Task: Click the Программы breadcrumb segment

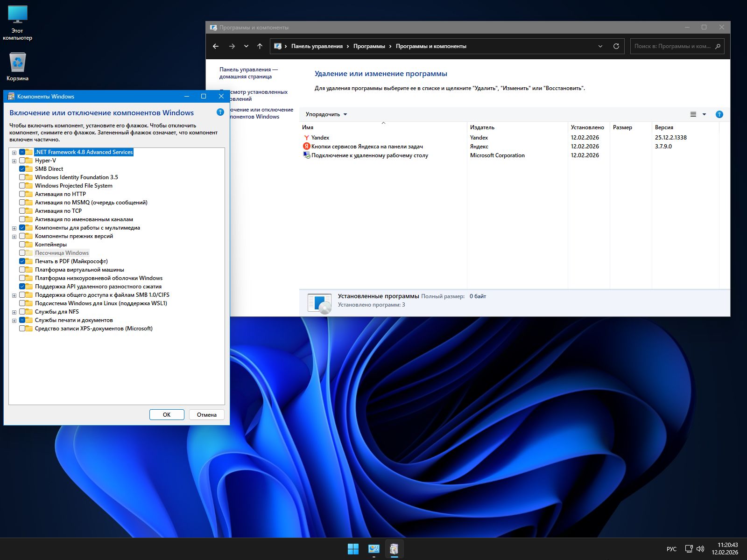Action: 369,46
